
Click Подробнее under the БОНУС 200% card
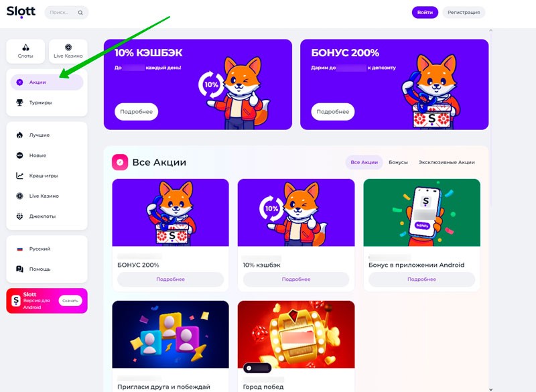pos(170,279)
